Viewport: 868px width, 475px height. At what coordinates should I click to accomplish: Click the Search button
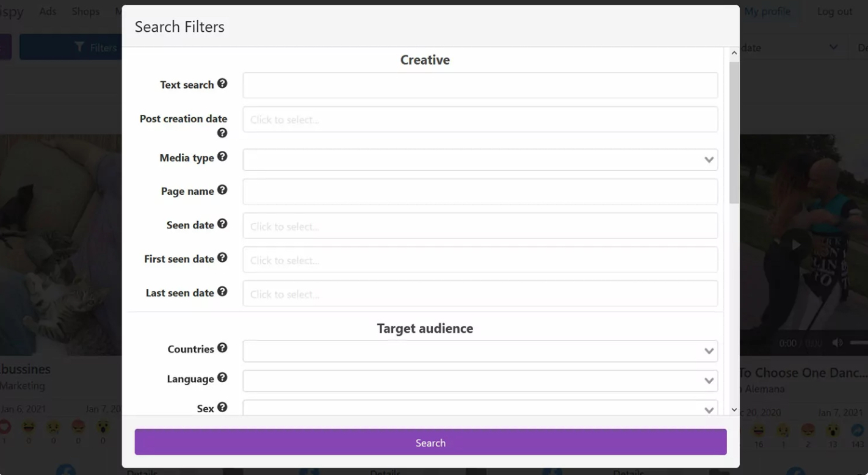[430, 442]
